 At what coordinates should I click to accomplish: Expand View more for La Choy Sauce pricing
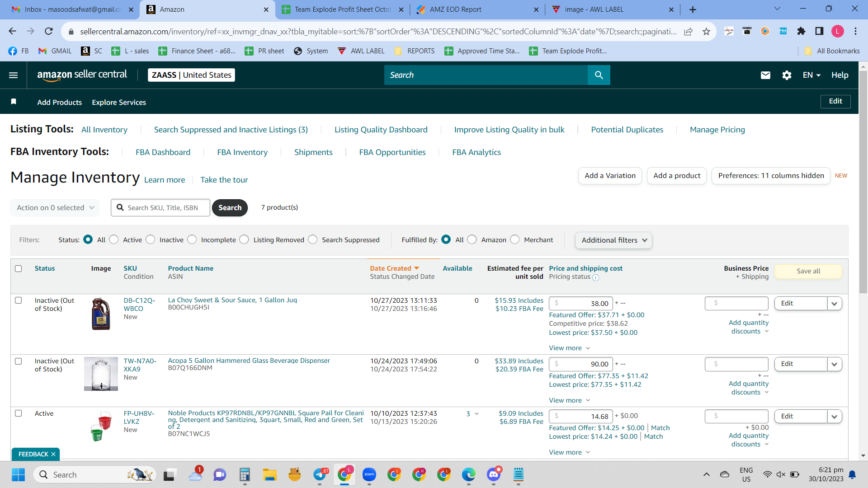click(x=570, y=348)
